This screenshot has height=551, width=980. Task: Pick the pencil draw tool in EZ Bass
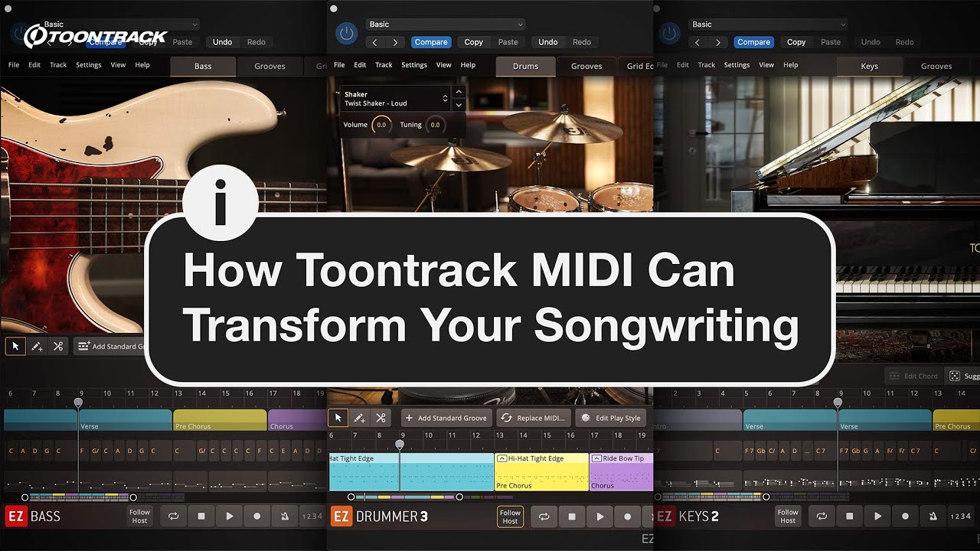[37, 346]
